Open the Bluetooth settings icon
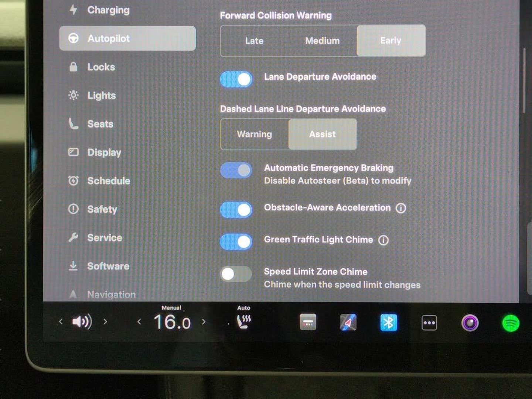The width and height of the screenshot is (532, 399). [389, 323]
